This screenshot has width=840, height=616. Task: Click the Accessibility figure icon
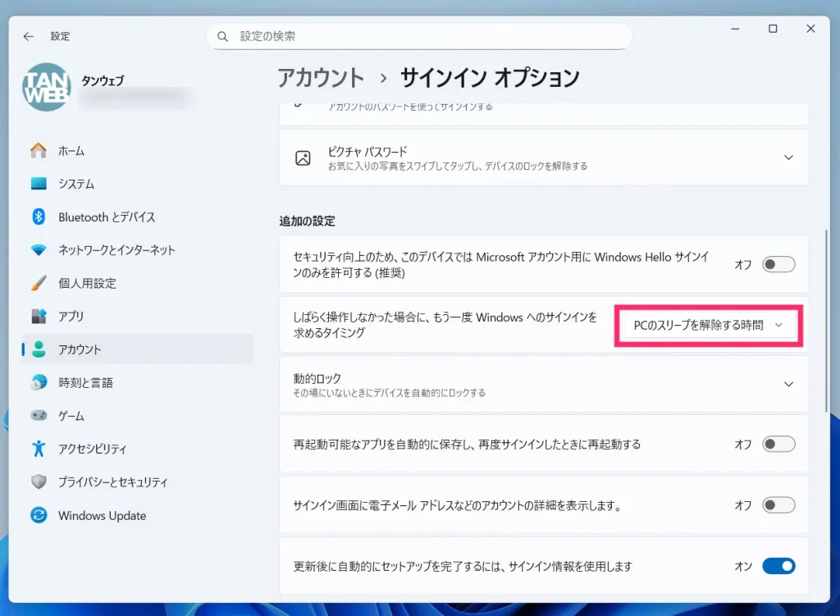(39, 449)
